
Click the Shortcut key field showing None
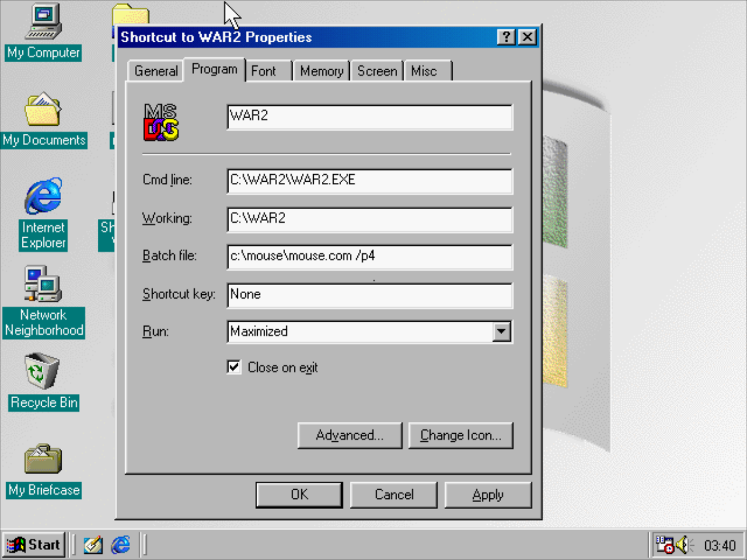[x=370, y=295]
